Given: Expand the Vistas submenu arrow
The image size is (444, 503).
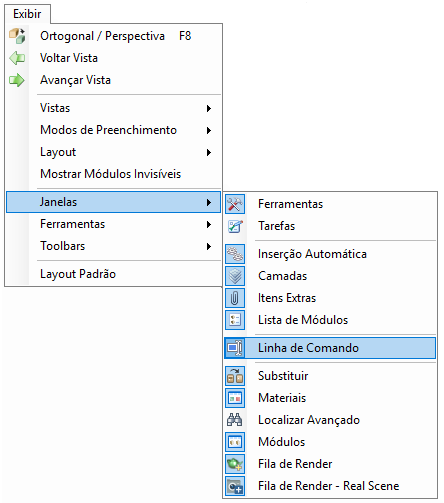Looking at the screenshot, I should point(209,108).
